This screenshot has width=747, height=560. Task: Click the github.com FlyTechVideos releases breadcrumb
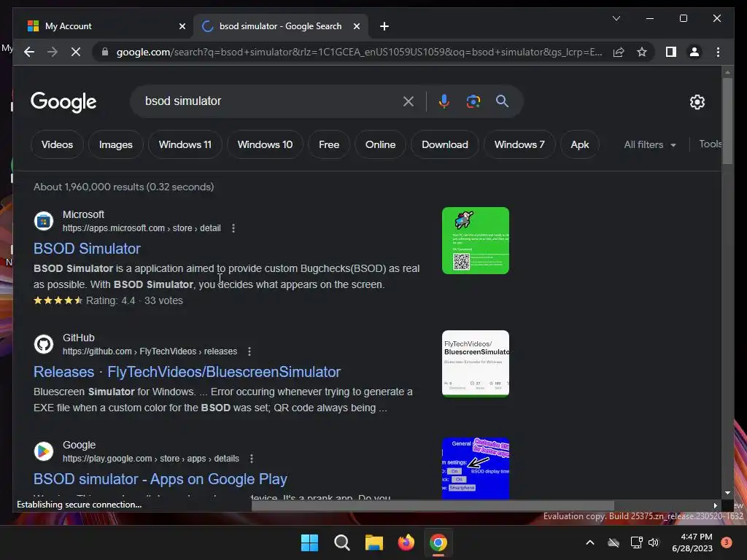150,351
